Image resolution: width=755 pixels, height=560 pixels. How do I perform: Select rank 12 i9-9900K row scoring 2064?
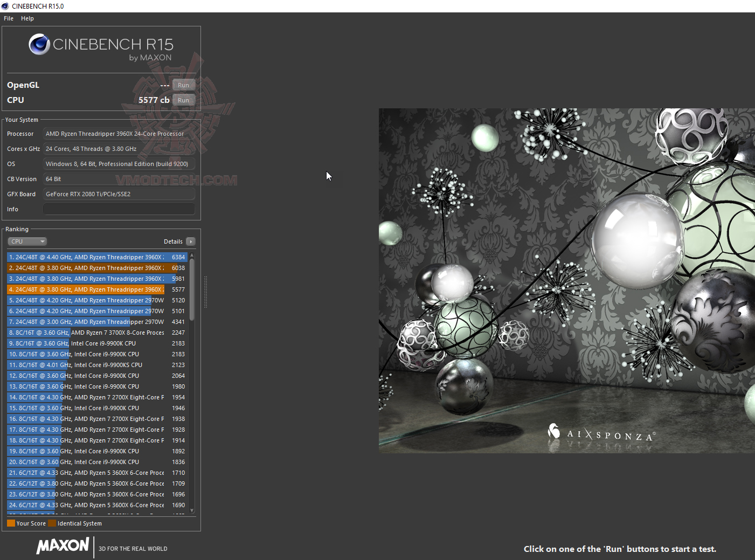coord(97,376)
